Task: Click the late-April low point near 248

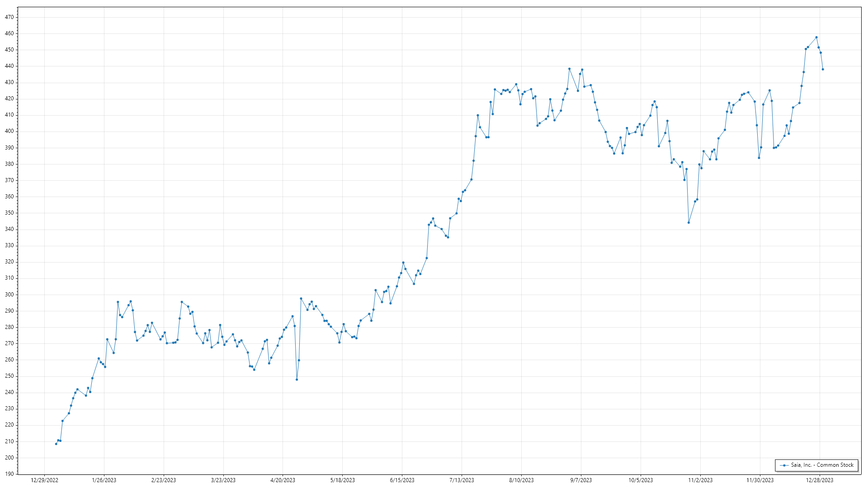Action: coord(297,380)
